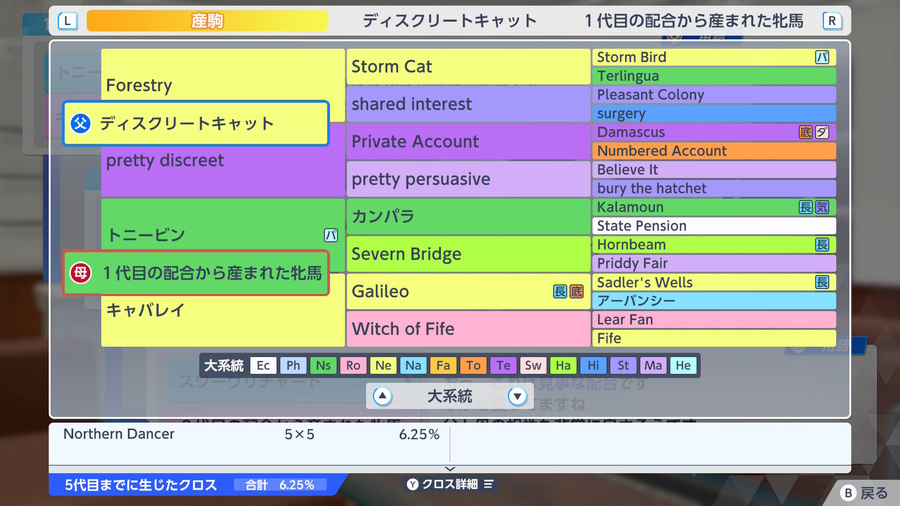Image resolution: width=900 pixels, height=506 pixels.
Task: Click the To lineage swatch
Action: tap(473, 365)
